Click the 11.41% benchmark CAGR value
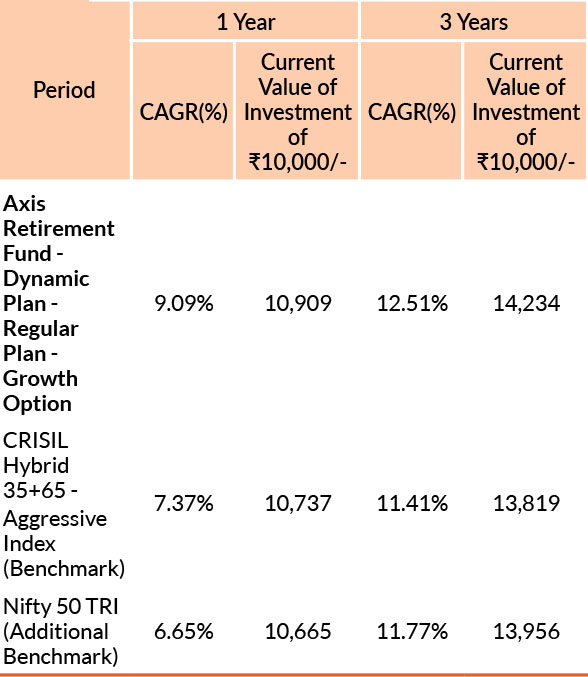Screen dimensions: 588x677 point(412,503)
